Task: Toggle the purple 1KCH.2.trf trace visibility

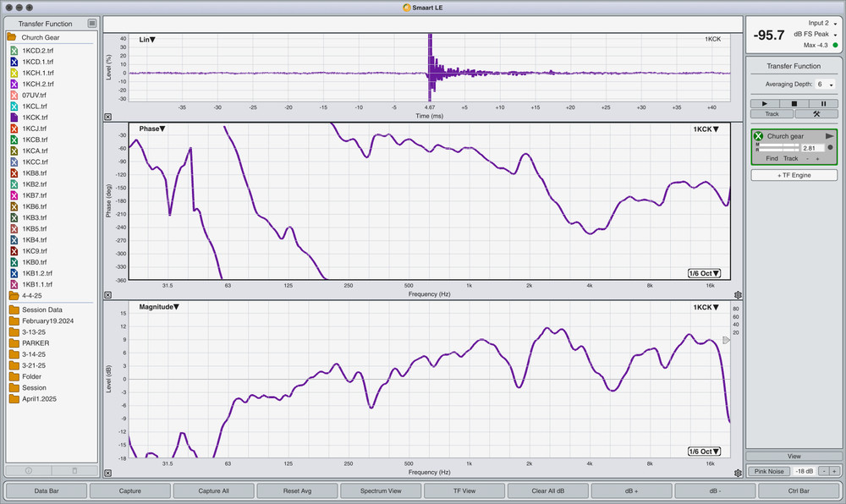Action: pos(14,85)
